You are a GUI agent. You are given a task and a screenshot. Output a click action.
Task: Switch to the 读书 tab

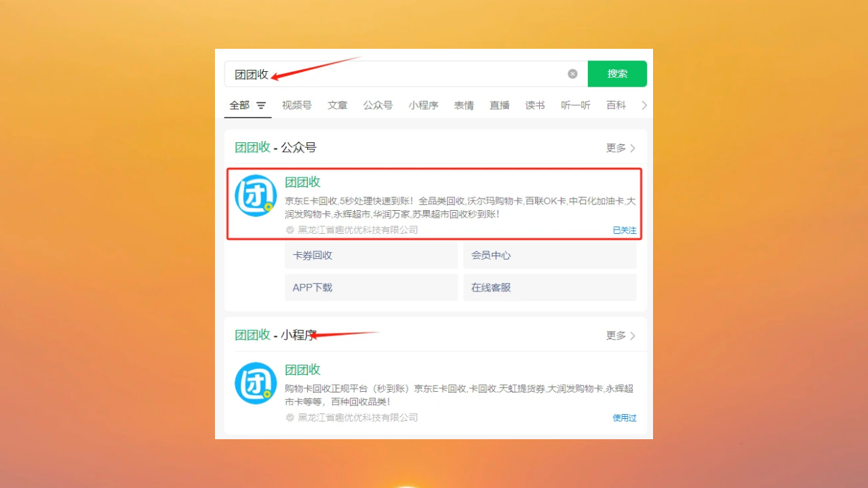535,105
